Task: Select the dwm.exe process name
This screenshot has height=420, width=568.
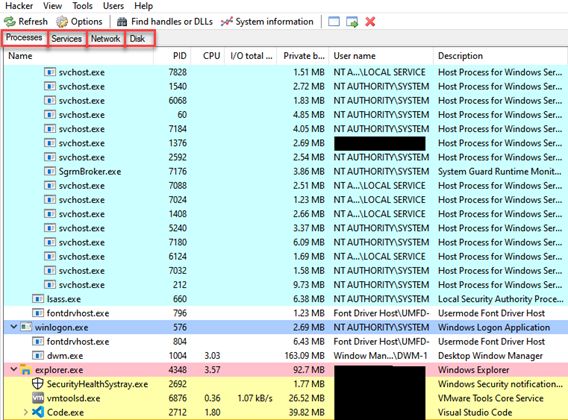Action: point(65,356)
